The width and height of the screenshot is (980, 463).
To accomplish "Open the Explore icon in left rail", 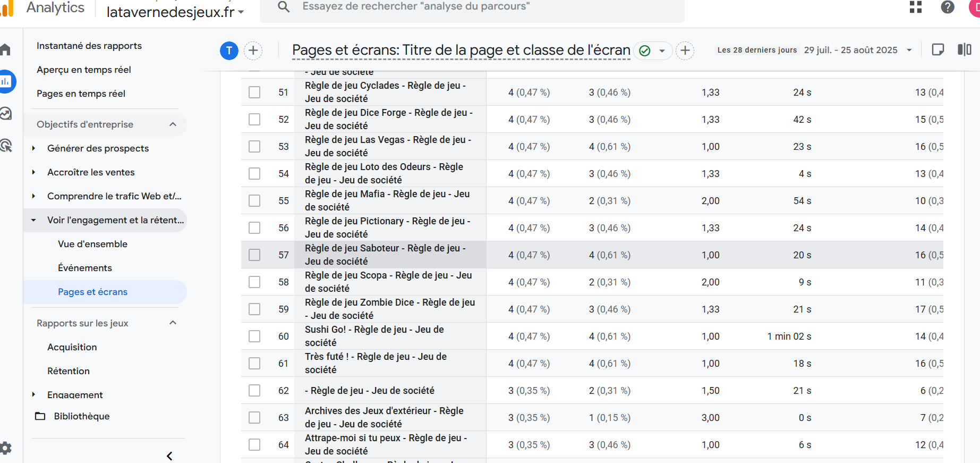I will (x=6, y=113).
